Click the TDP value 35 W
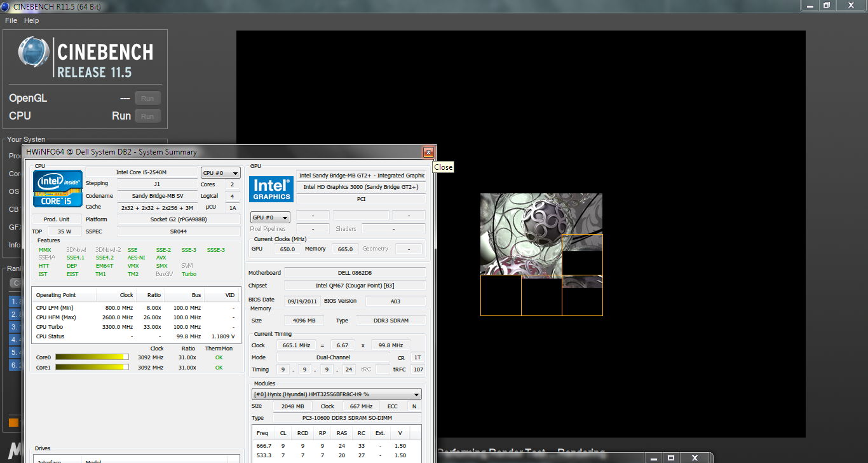The width and height of the screenshot is (868, 463). (x=64, y=231)
